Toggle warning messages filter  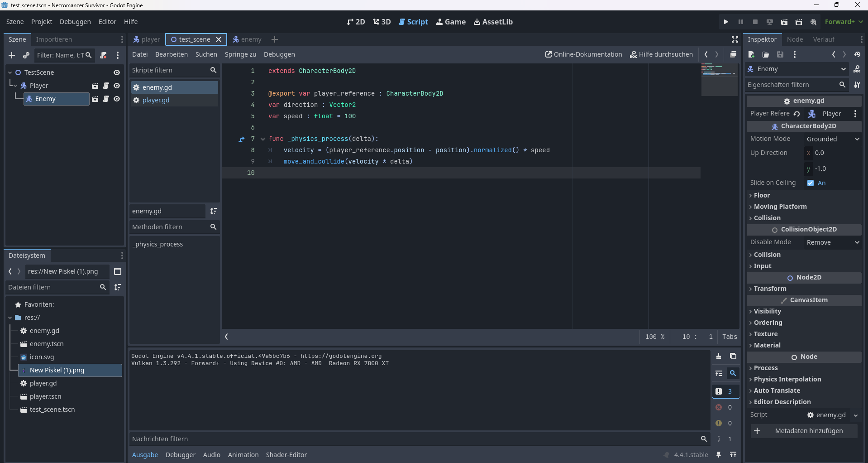click(725, 423)
